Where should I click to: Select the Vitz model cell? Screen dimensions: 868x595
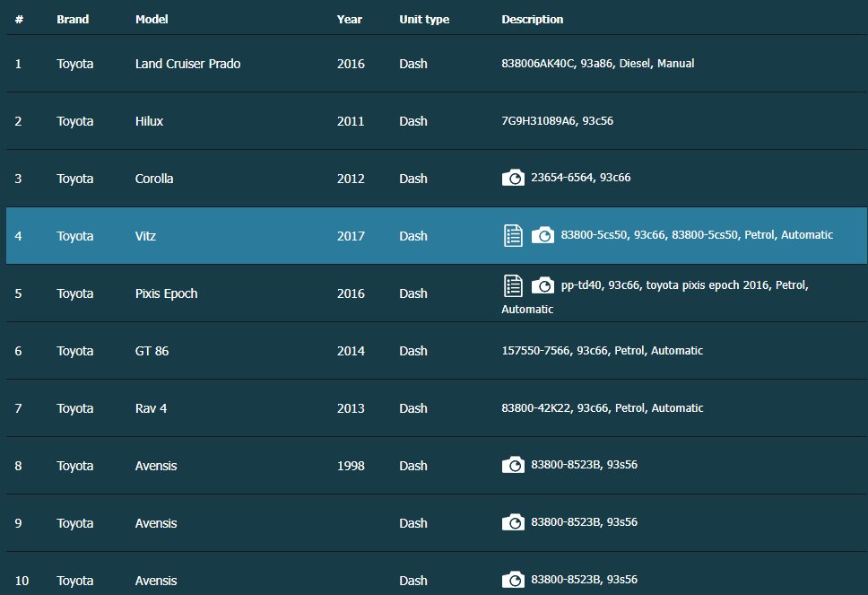point(145,236)
